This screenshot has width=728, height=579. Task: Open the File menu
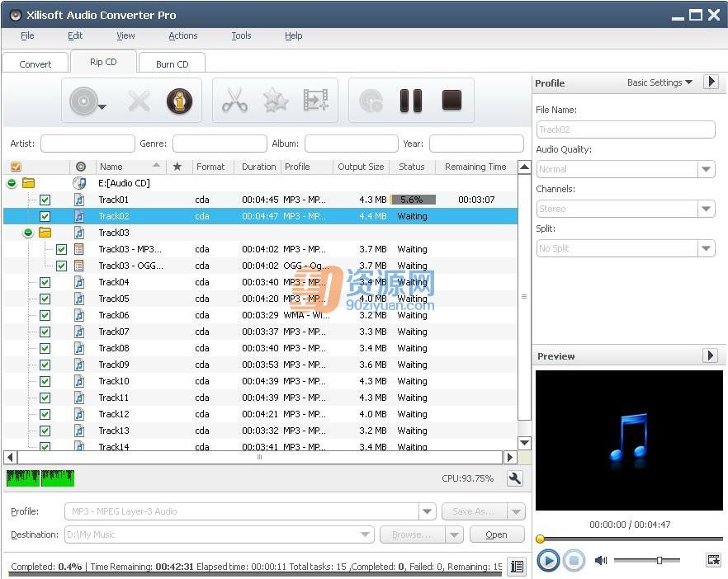click(x=27, y=35)
